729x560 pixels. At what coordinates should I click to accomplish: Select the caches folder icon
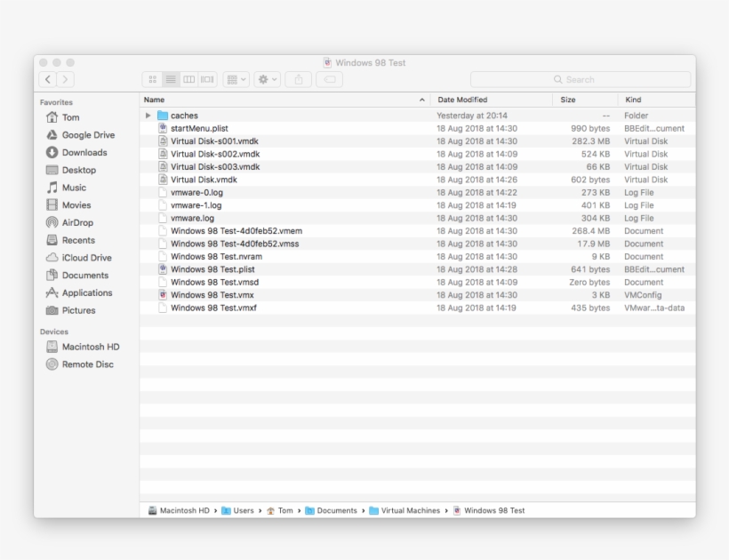click(x=163, y=116)
